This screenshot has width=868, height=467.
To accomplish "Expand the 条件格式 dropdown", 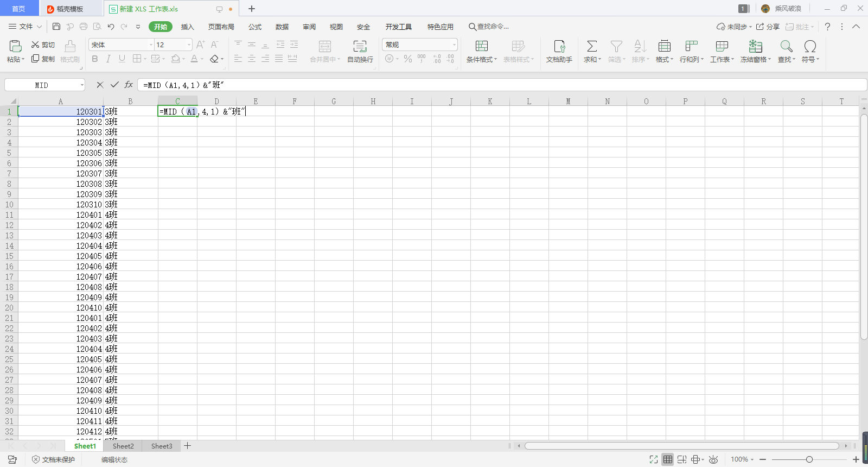I will [x=495, y=59].
